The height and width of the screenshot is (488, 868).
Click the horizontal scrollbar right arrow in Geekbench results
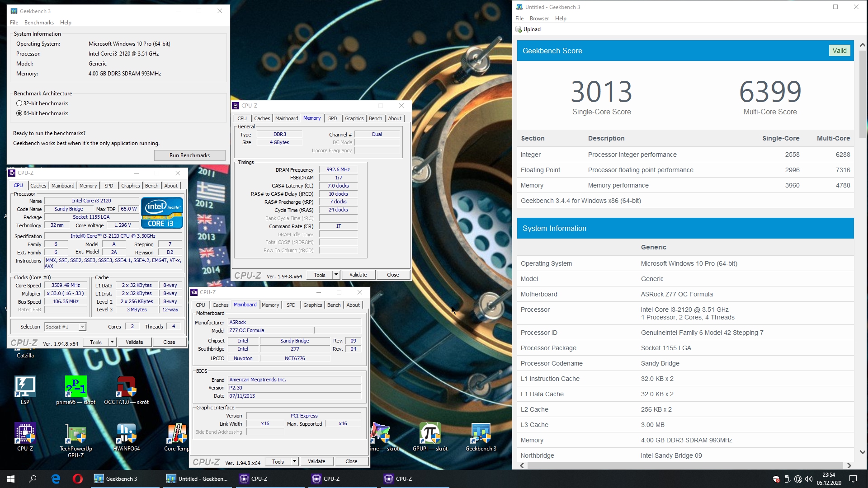click(x=849, y=465)
